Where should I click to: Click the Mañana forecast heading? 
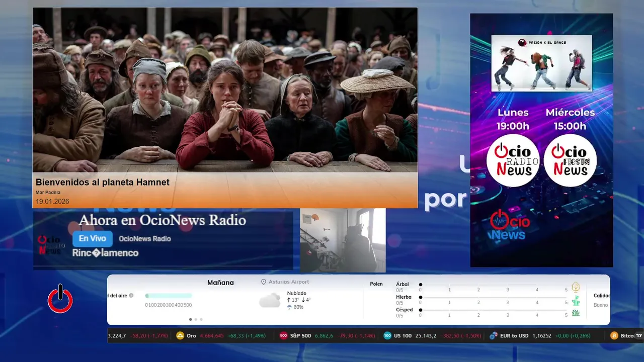[x=220, y=283]
